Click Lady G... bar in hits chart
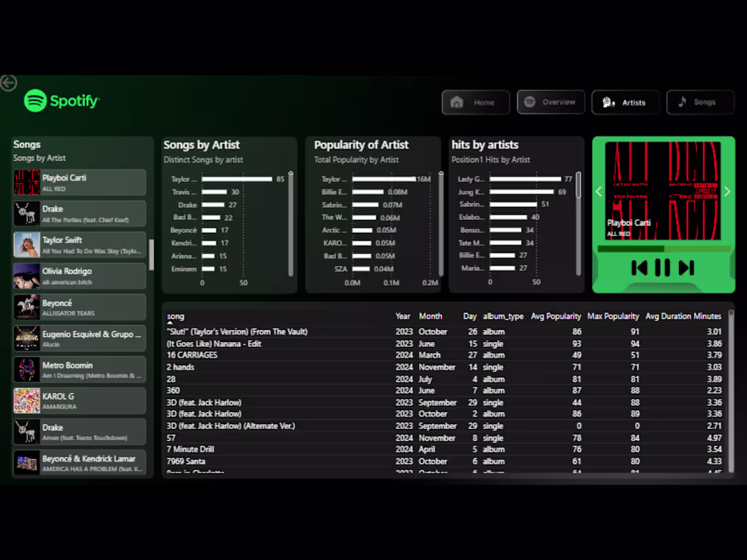This screenshot has width=747, height=560. click(526, 179)
